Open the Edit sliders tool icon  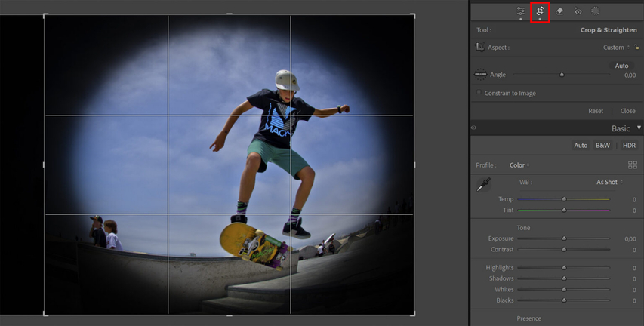click(521, 11)
